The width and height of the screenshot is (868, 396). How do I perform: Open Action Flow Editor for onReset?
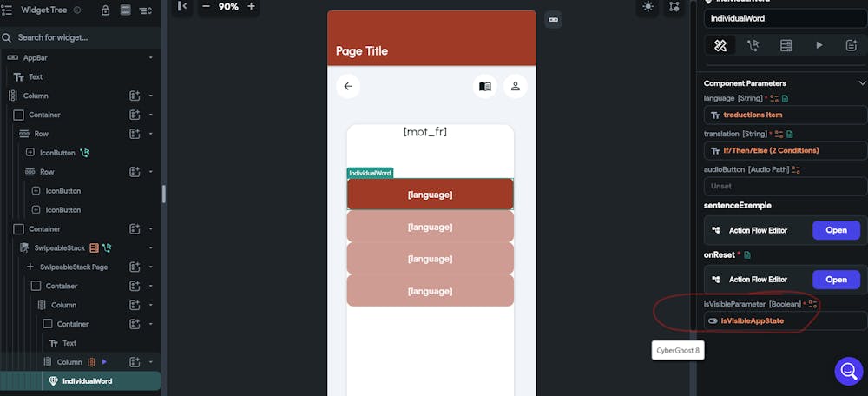(x=836, y=280)
